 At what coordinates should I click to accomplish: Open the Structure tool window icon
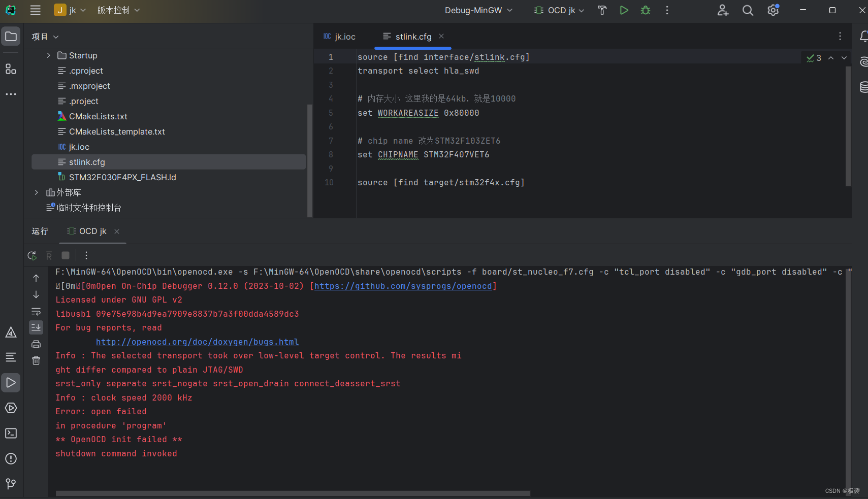(11, 69)
